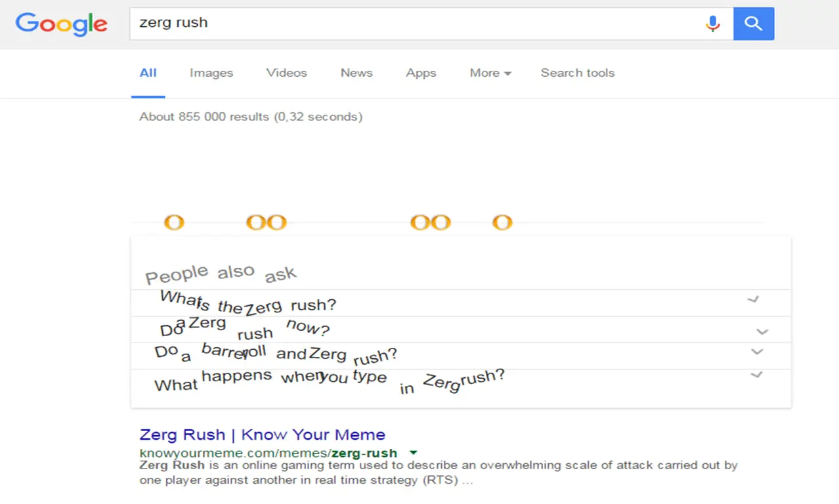The image size is (839, 504).
Task: Expand "What is the Zerg rush?" question
Action: pos(753,300)
